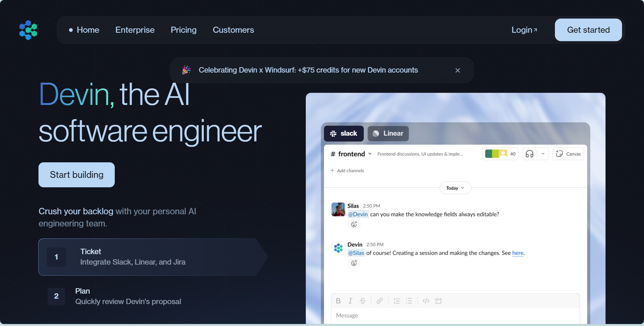Add reaction to Devin's message
Screen dimensions: 644x326
pyautogui.click(x=354, y=263)
